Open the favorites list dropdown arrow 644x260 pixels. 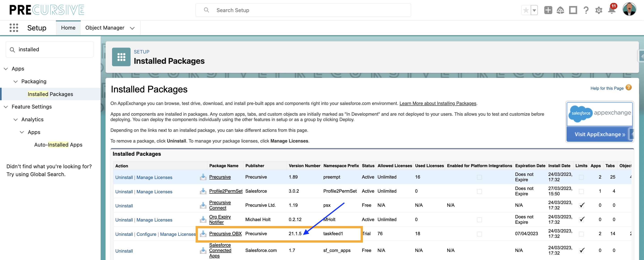click(534, 10)
